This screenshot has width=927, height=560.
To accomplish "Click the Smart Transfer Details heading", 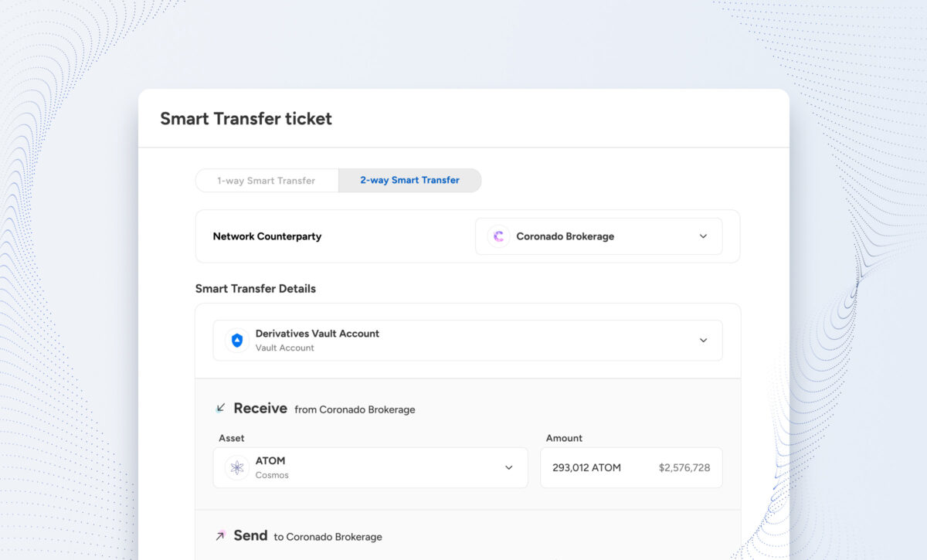I will pyautogui.click(x=256, y=289).
